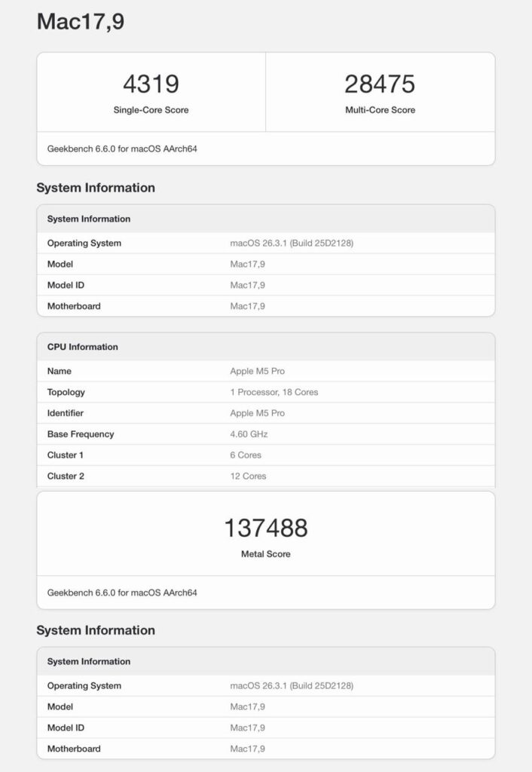Select macOS 26.3.1 value below the Metal Score card
532x772 pixels.
coord(292,686)
